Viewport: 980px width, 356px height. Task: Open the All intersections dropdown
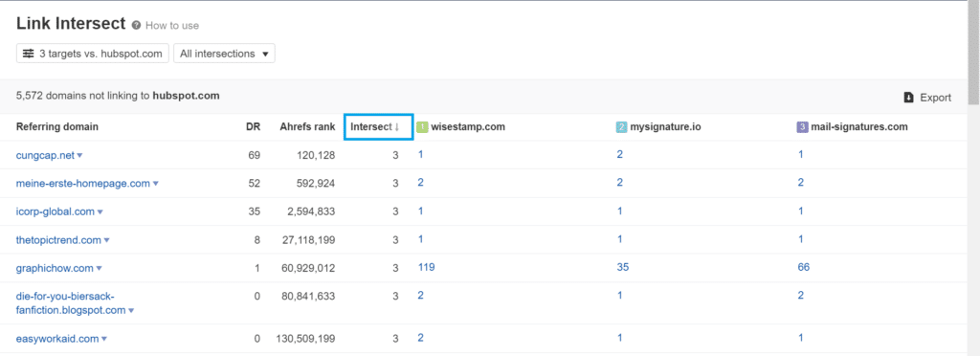click(x=224, y=54)
